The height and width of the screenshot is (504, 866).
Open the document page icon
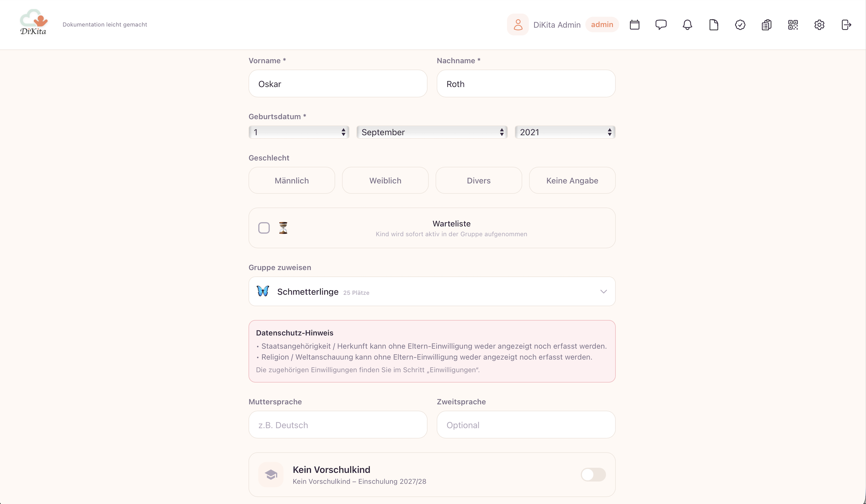click(x=714, y=25)
